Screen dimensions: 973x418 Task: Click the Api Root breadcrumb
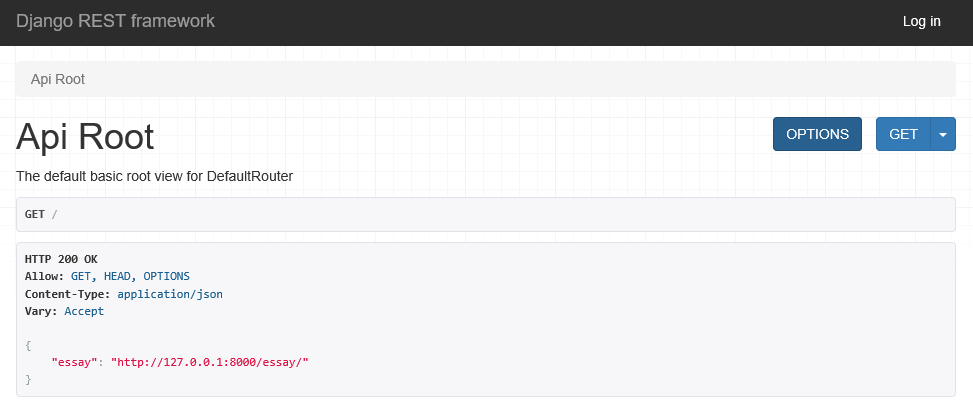[x=58, y=79]
